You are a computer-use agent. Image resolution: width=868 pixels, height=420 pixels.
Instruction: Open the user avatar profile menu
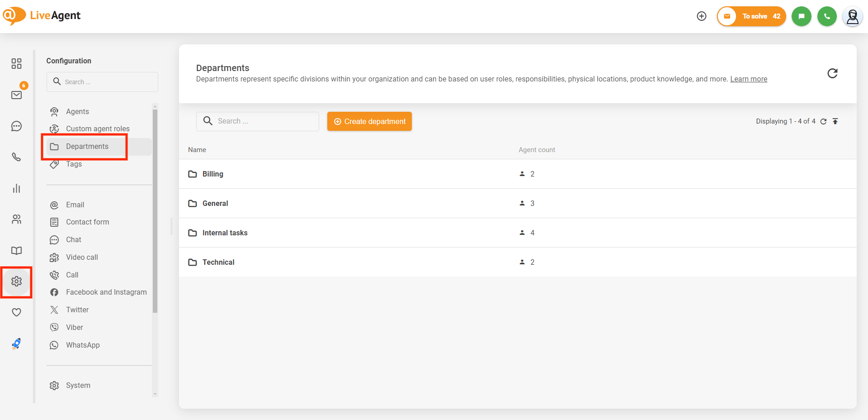852,17
